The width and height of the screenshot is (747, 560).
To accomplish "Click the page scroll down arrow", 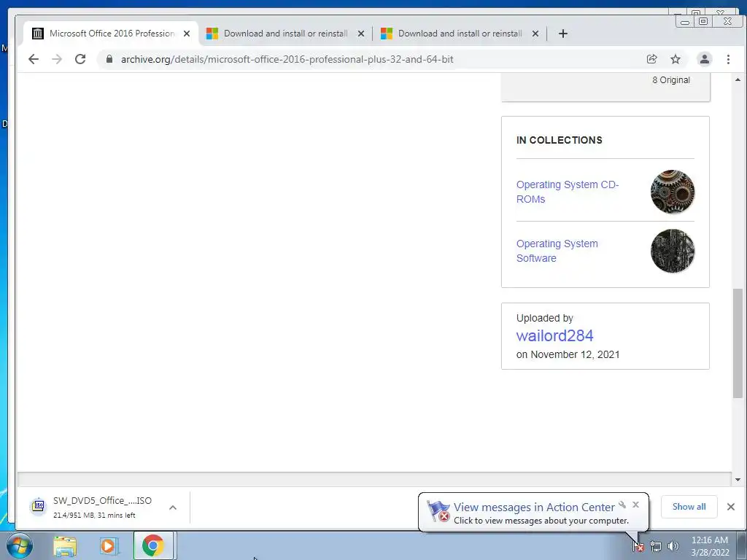I will 738,480.
